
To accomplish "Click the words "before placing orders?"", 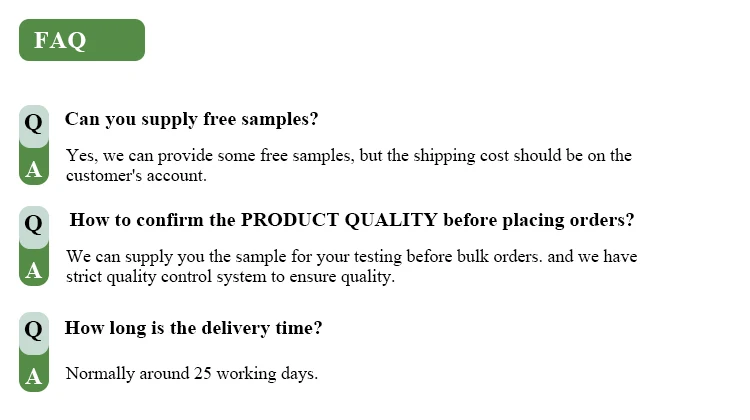I will pyautogui.click(x=539, y=221).
